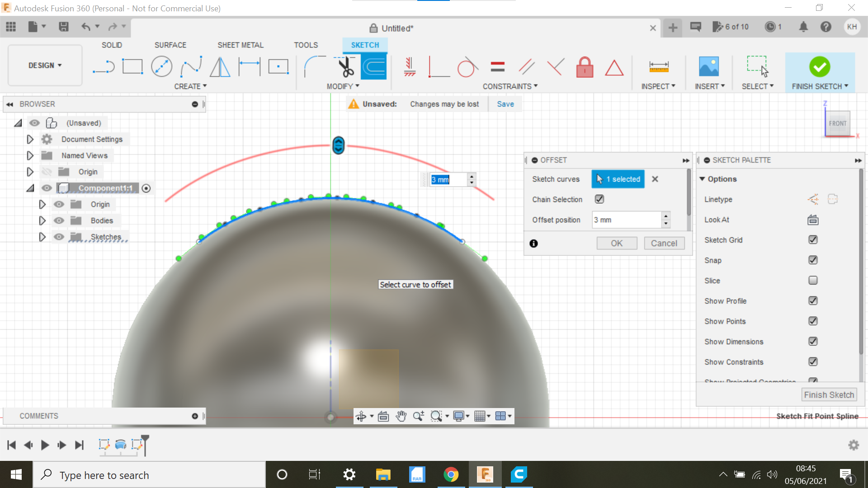Viewport: 868px width, 488px height.
Task: Click Cancel to dismiss Offset dialog
Action: click(x=664, y=243)
